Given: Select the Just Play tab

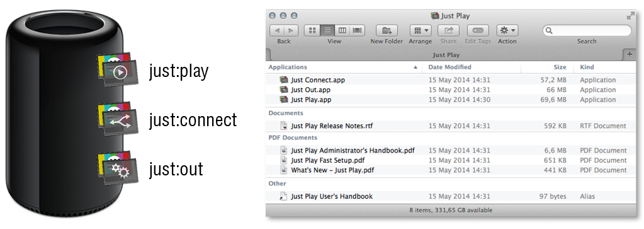Looking at the screenshot, I should tap(446, 55).
